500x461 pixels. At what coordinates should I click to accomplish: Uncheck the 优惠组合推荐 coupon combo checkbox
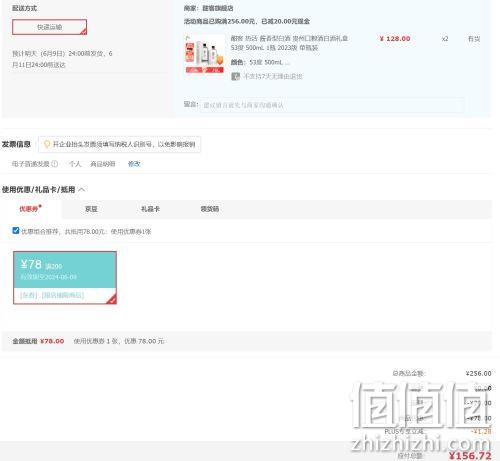(16, 230)
